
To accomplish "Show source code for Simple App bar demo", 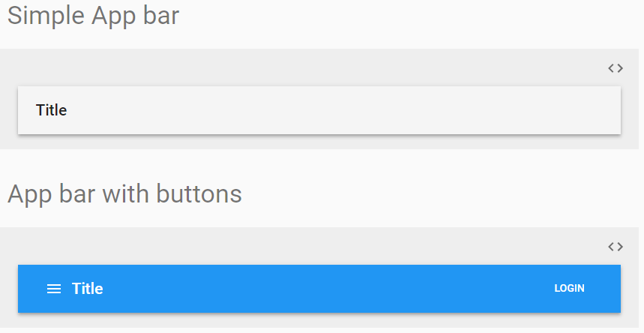I will pyautogui.click(x=616, y=68).
